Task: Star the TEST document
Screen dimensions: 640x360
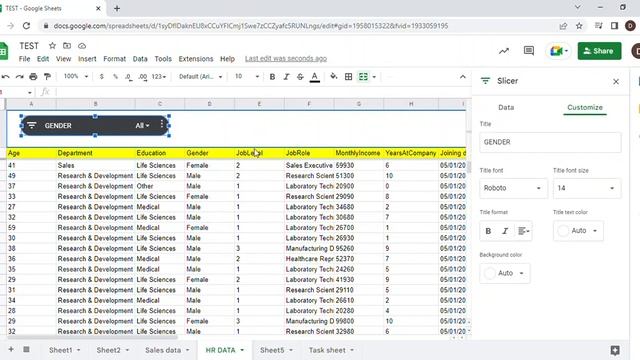Action: pyautogui.click(x=52, y=46)
